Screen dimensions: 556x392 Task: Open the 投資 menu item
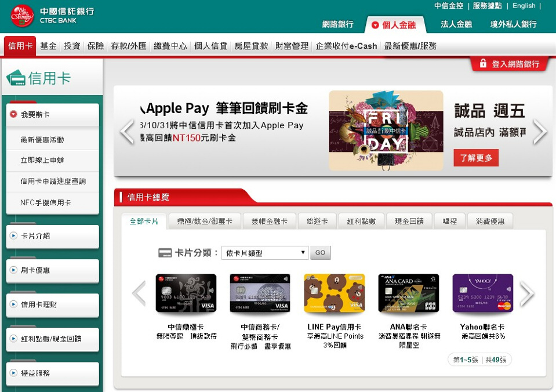coord(72,46)
